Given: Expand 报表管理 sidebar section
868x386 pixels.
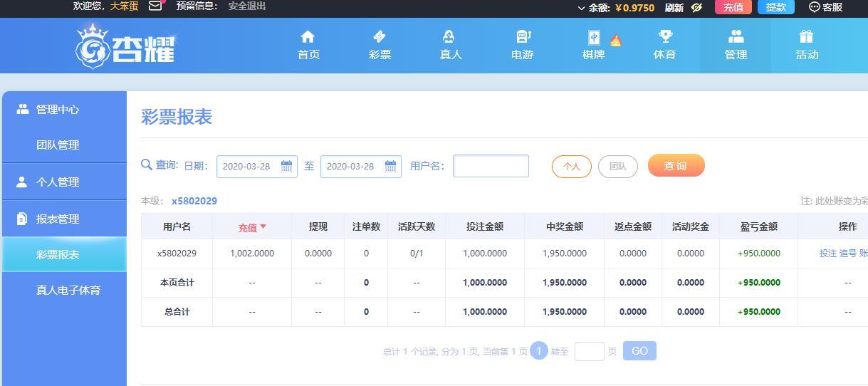Looking at the screenshot, I should point(65,219).
